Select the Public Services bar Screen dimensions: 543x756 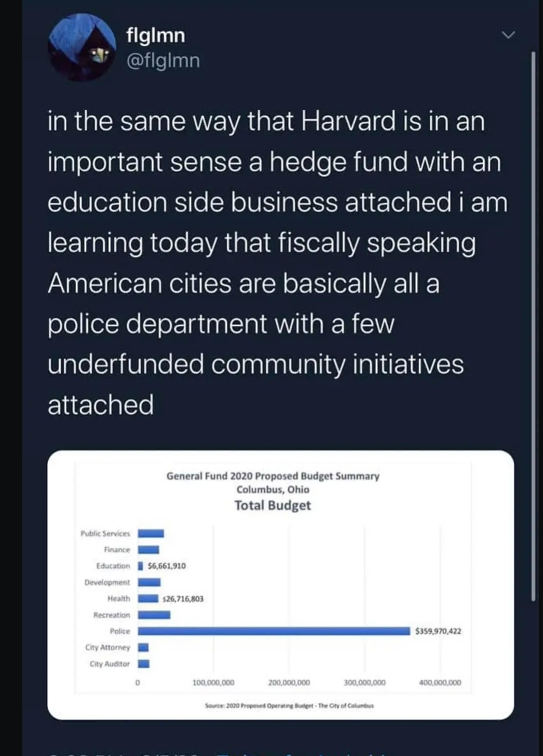click(151, 533)
